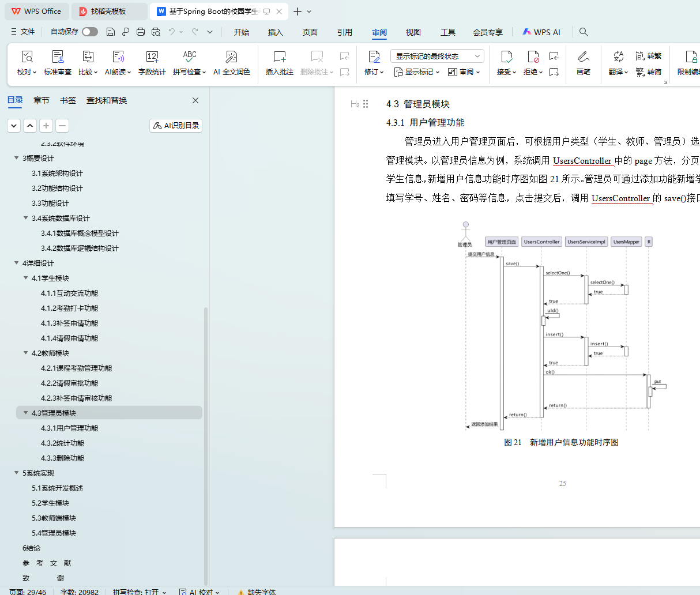Jump to 5.2学生模块 in outline
The image size is (700, 595).
pos(51,503)
